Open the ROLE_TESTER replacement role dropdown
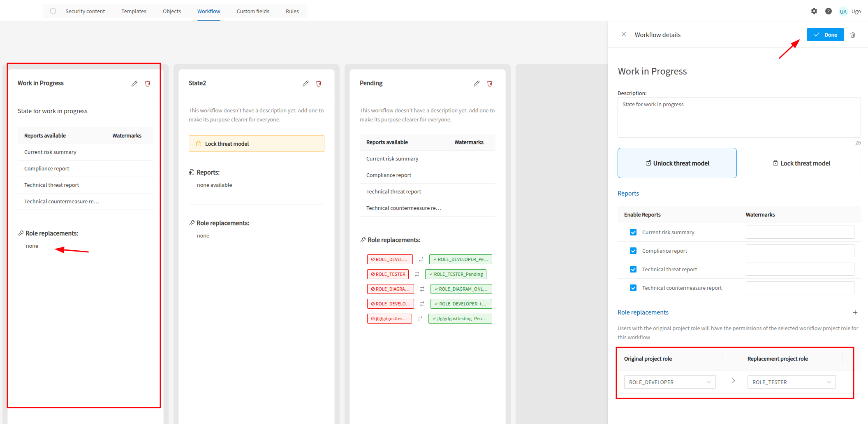Viewport: 868px width, 424px height. coord(792,382)
